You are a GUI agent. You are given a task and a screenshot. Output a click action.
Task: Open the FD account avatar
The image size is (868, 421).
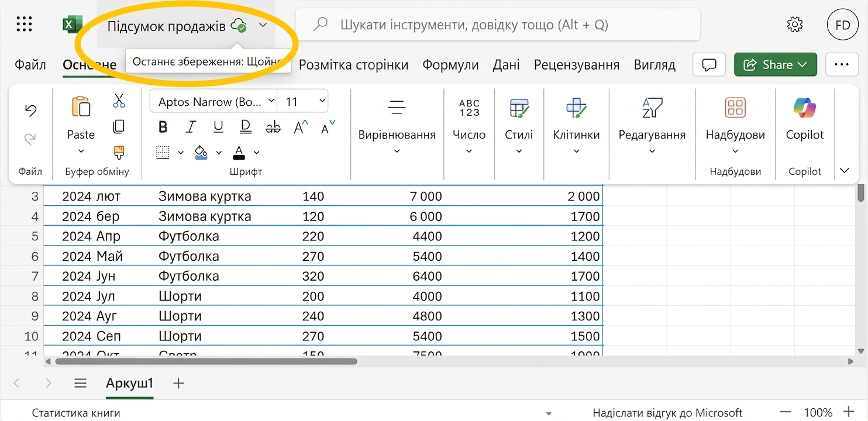coord(842,25)
